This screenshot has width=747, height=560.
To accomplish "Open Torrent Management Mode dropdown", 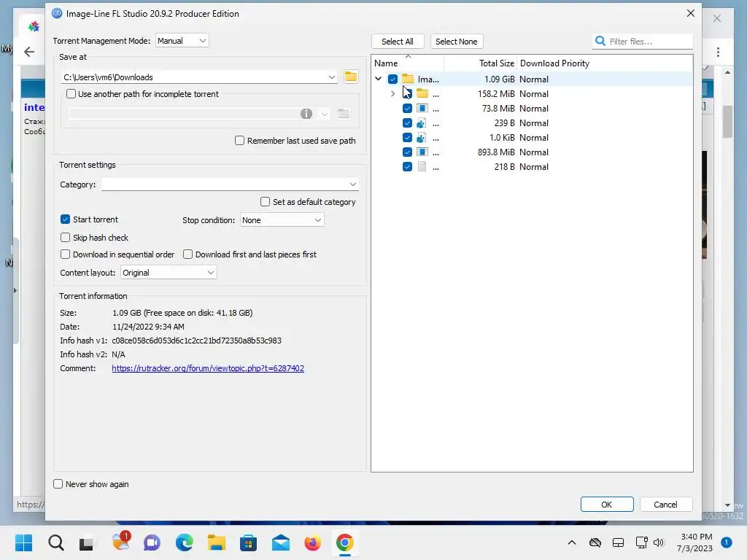I will click(182, 41).
